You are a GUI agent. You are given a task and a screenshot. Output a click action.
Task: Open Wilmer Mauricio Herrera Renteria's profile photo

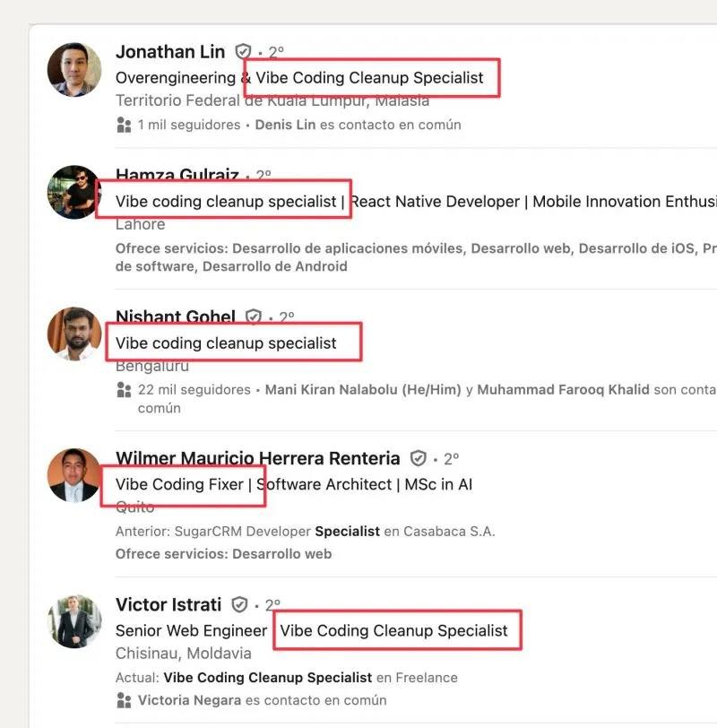tap(74, 475)
